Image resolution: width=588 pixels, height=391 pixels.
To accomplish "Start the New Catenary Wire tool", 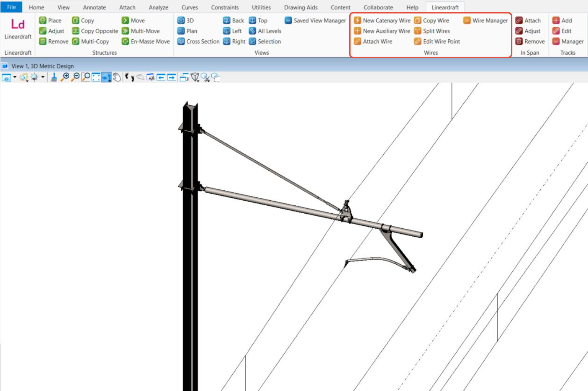I will tap(382, 20).
